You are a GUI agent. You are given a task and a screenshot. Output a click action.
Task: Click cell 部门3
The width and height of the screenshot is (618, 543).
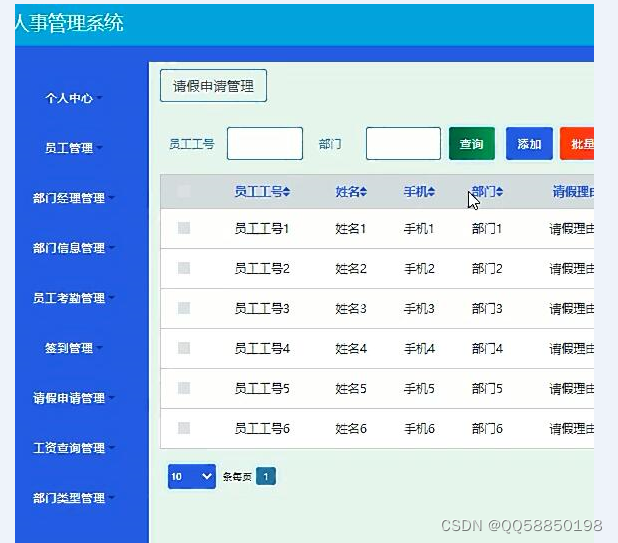point(487,309)
